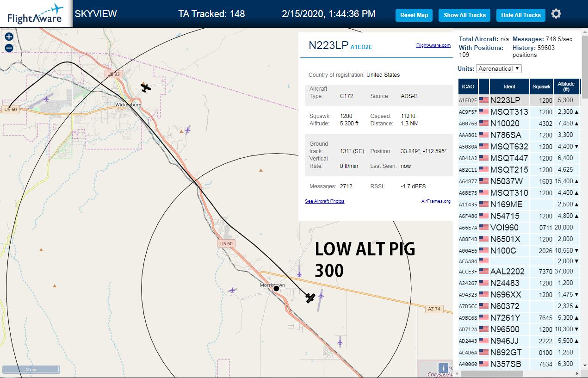Select black aircraft icon north of Wickenburg
Screen dimensions: 588x378
click(146, 87)
